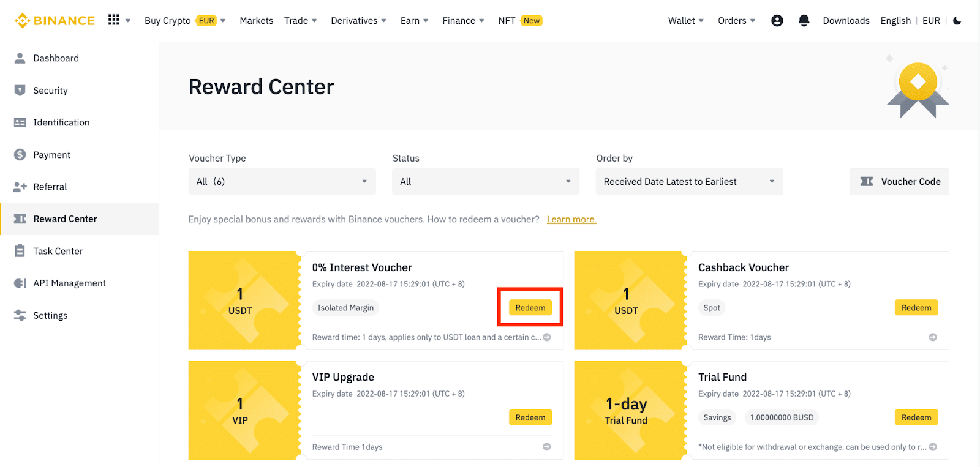Expand the Trade menu
The height and width of the screenshot is (467, 980).
301,21
